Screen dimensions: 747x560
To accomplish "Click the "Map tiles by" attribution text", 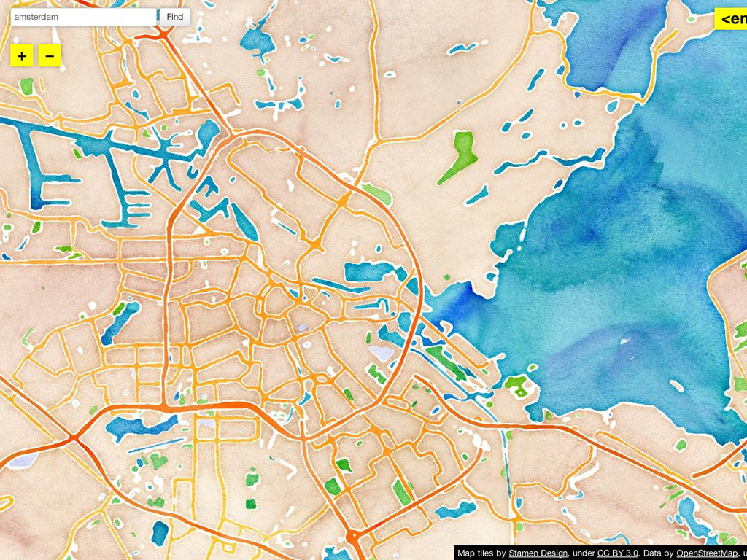I will 481,553.
